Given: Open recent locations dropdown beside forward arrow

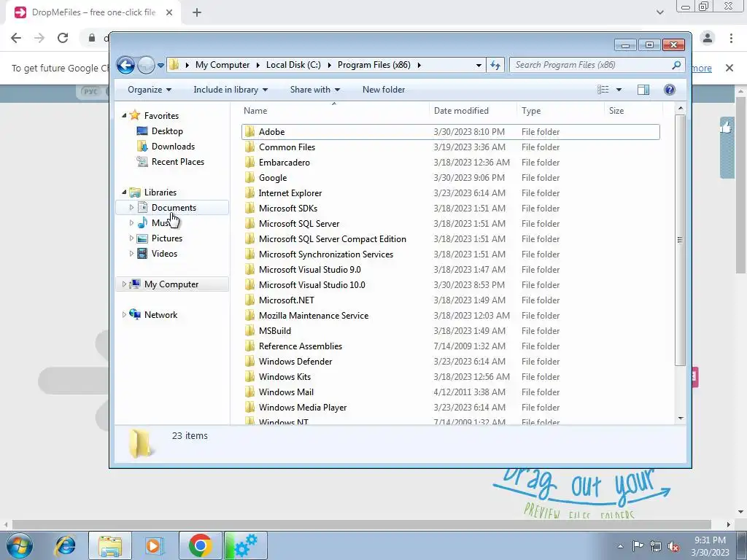Looking at the screenshot, I should coord(161,65).
